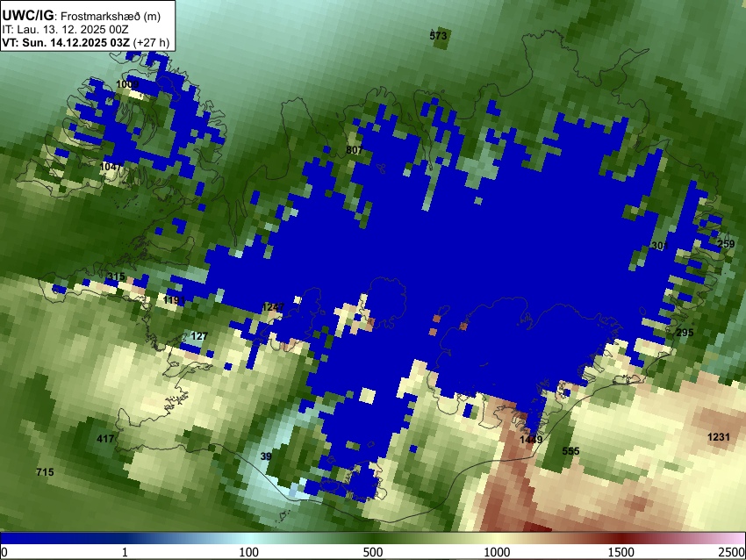This screenshot has height=560, width=746.
Task: Click the 1247 map value
Action: [273, 307]
